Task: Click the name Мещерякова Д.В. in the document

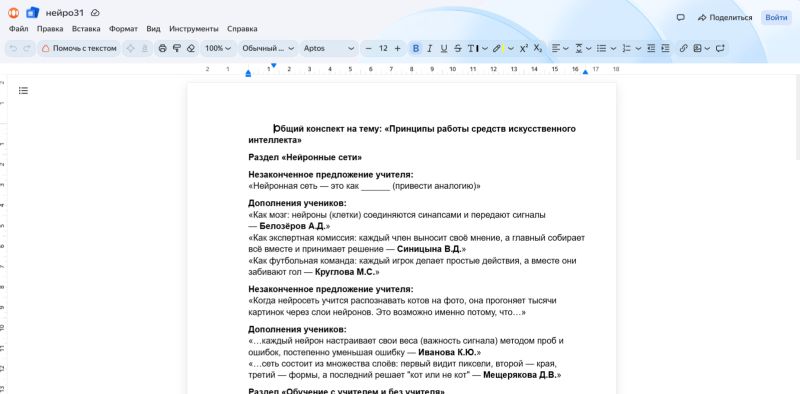Action: tap(520, 375)
